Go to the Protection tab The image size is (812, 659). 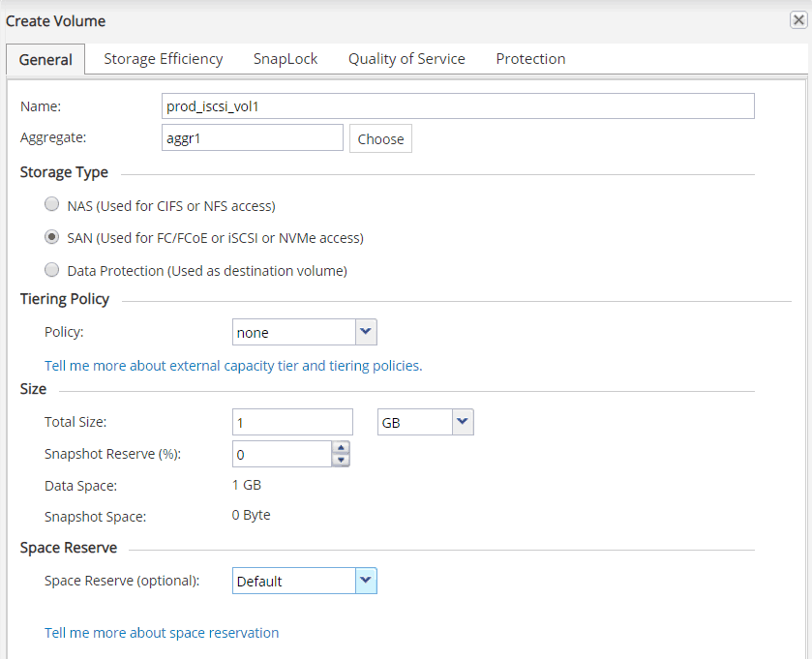click(x=530, y=59)
